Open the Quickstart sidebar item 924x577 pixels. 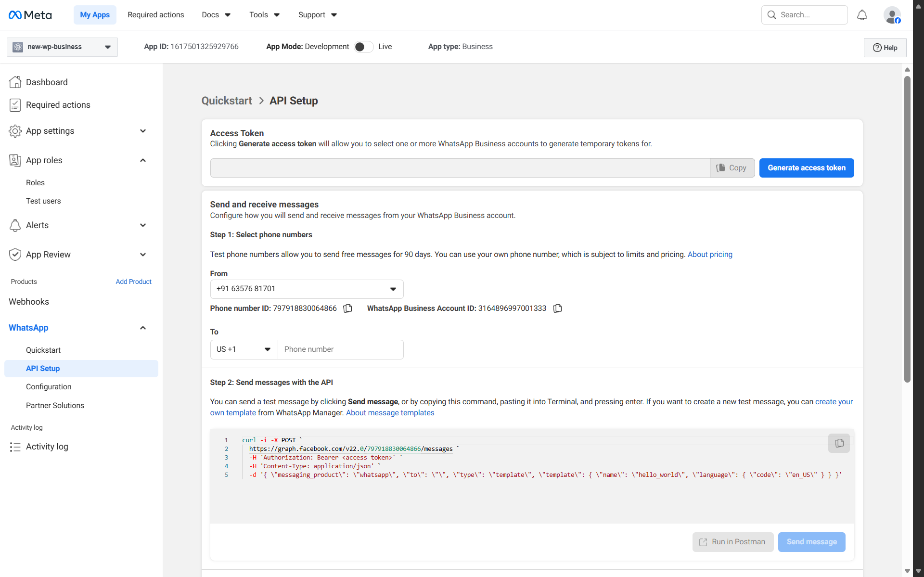pos(43,350)
